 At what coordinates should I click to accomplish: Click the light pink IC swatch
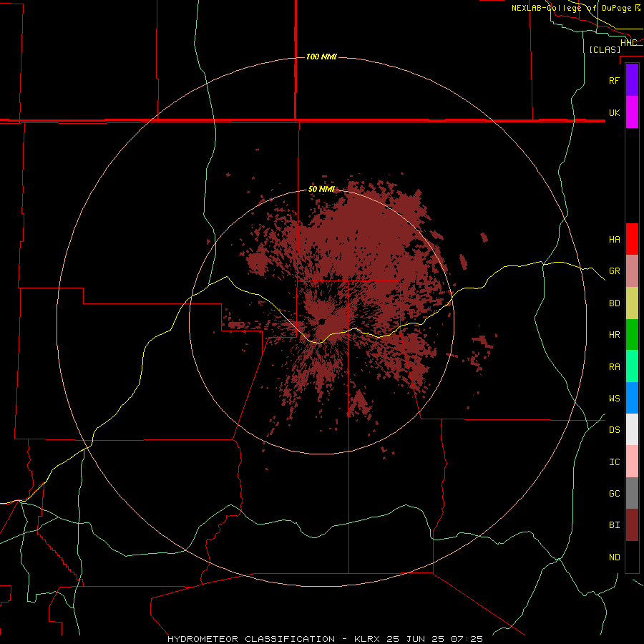(632, 462)
